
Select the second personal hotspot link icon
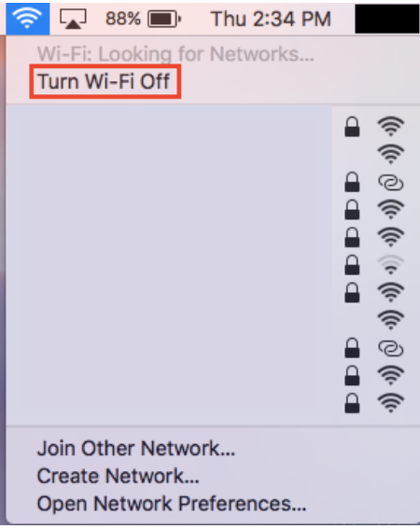tap(391, 349)
